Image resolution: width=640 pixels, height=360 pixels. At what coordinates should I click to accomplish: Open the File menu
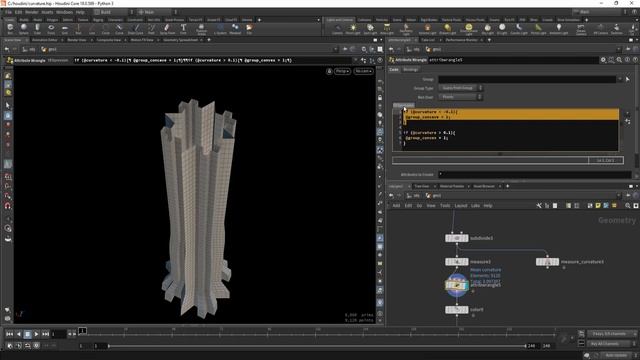pyautogui.click(x=9, y=12)
